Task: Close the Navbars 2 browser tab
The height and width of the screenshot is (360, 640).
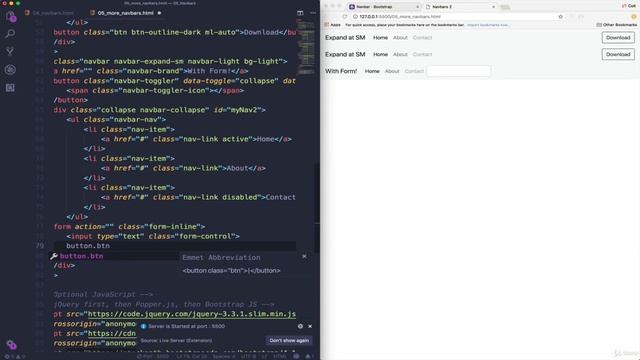Action: point(493,7)
